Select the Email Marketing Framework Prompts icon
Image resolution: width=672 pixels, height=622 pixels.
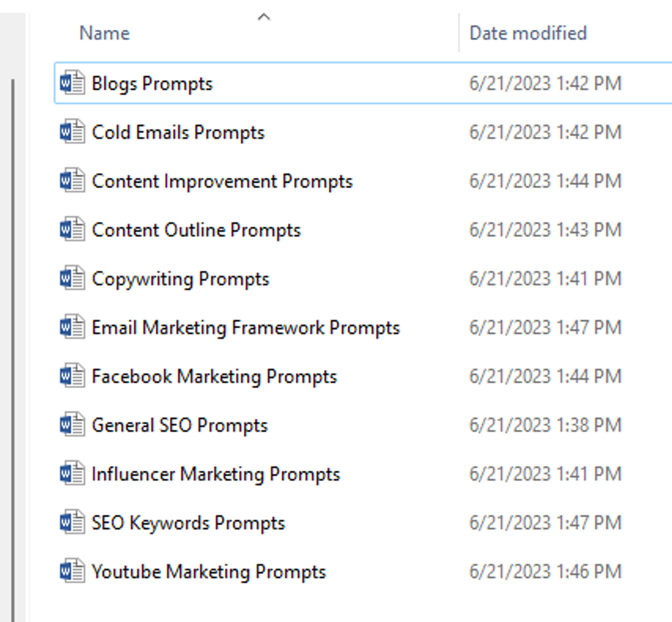tap(72, 327)
